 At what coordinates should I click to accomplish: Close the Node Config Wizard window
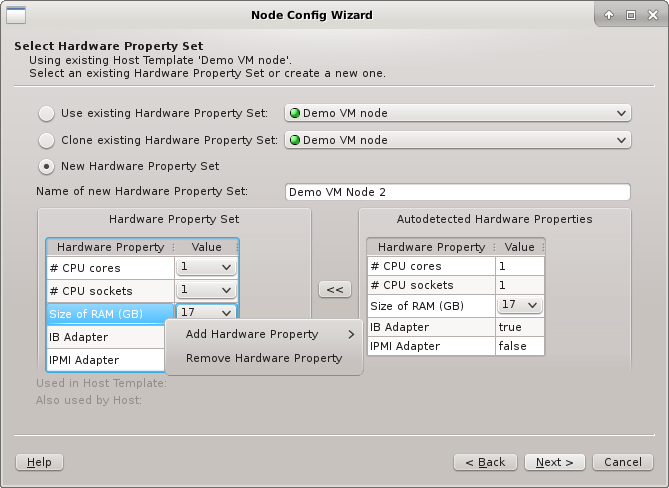(653, 15)
